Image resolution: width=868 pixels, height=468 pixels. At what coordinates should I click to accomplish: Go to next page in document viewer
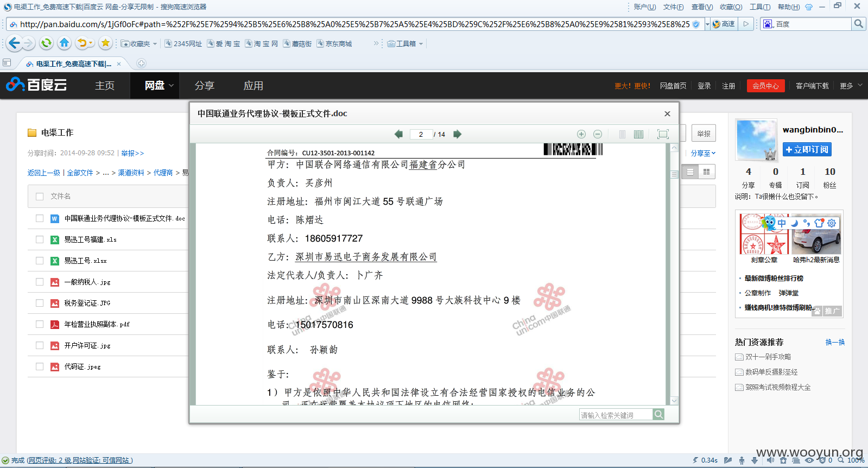coord(457,134)
